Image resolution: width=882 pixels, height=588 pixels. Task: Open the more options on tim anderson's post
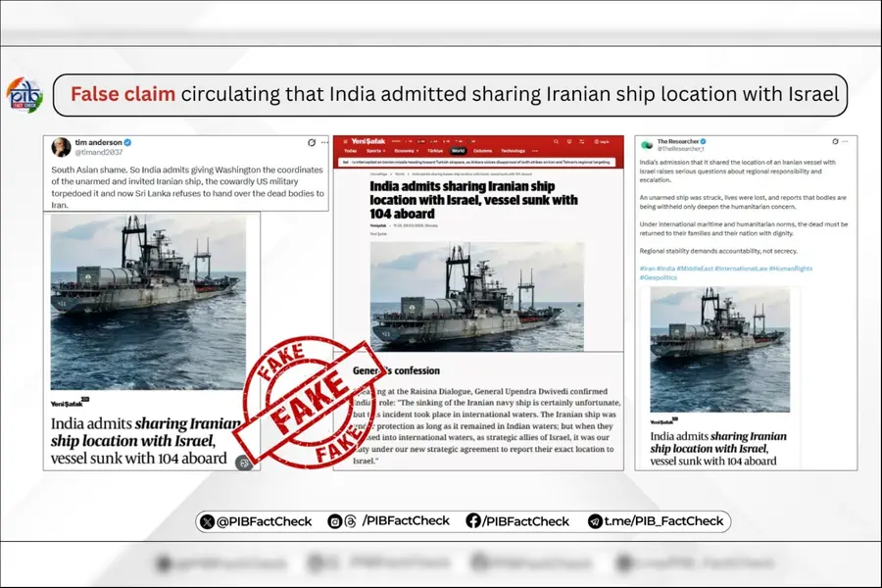324,142
